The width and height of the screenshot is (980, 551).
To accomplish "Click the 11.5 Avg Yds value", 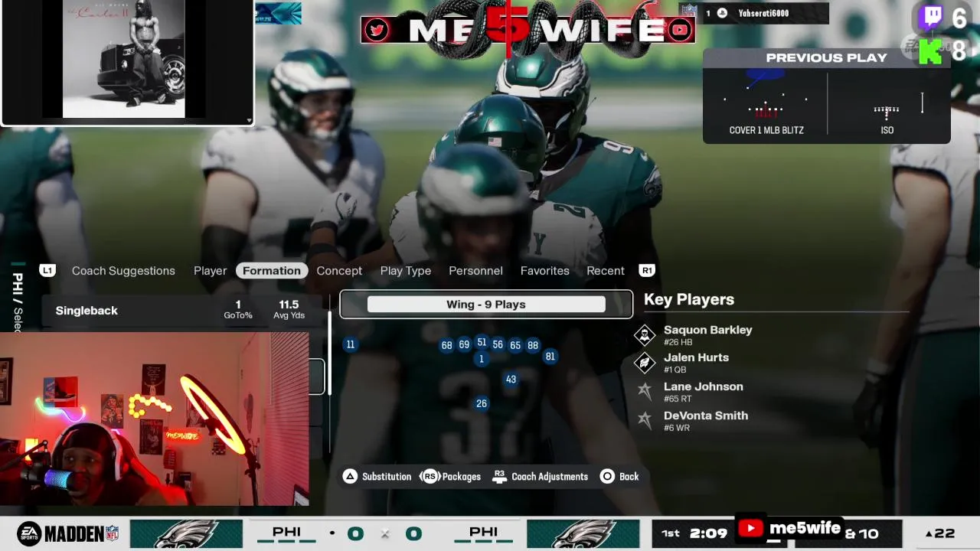I will 289,305.
